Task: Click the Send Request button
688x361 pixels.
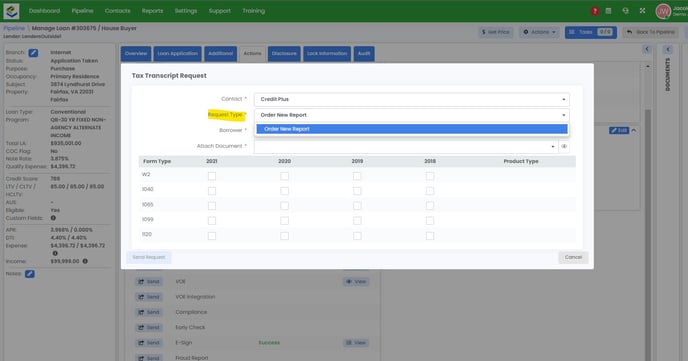Action: 149,257
